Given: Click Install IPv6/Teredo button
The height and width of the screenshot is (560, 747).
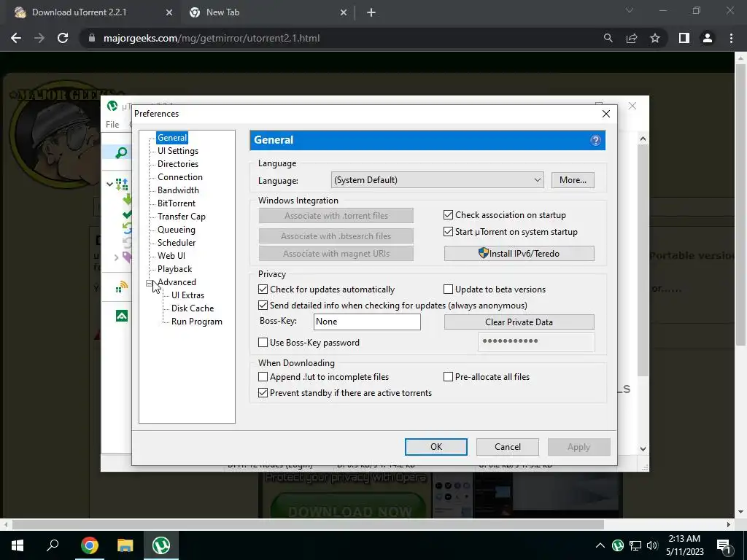Looking at the screenshot, I should point(519,253).
